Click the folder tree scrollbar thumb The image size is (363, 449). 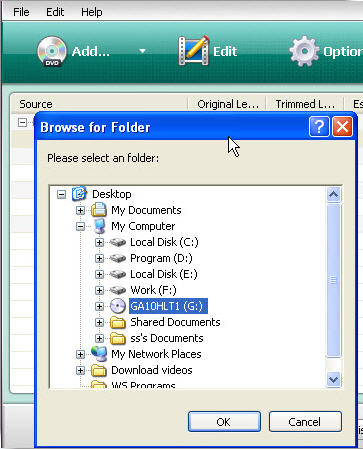(x=334, y=280)
